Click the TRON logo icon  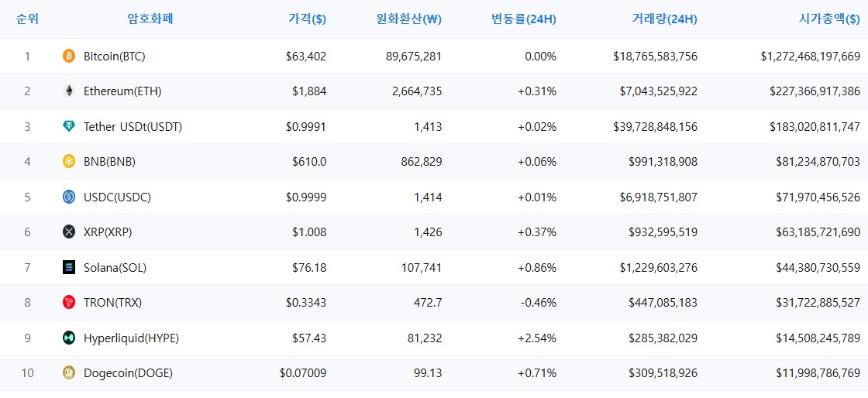(69, 302)
